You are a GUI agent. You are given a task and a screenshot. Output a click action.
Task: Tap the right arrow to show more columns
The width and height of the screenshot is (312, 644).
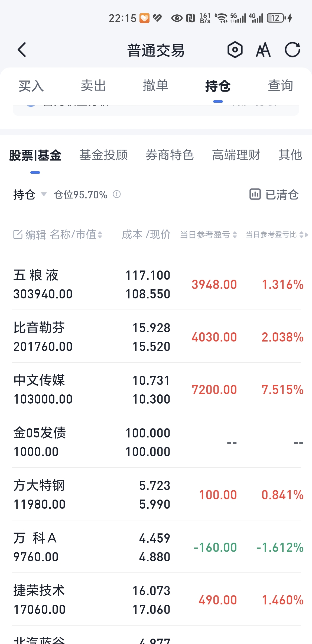[307, 235]
